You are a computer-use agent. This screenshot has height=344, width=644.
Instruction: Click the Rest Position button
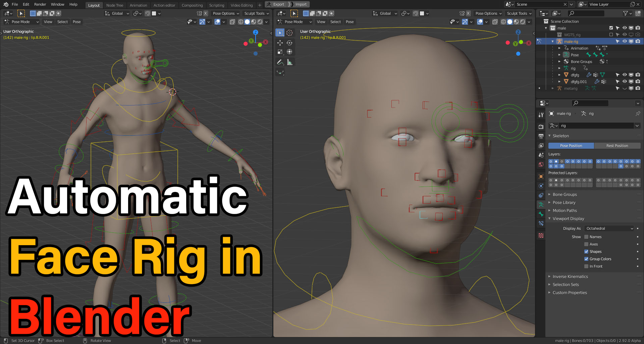click(x=617, y=146)
